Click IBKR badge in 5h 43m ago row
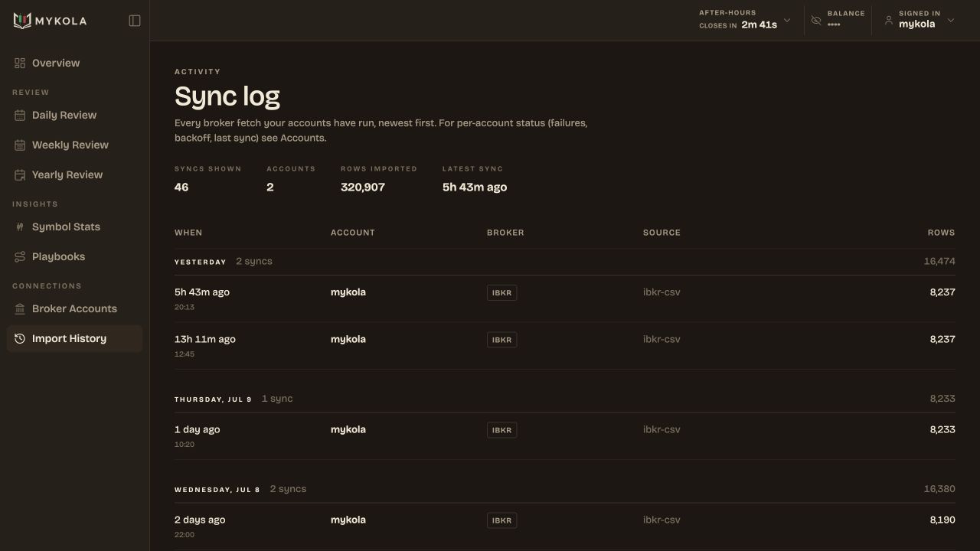The height and width of the screenshot is (551, 980). tap(501, 292)
